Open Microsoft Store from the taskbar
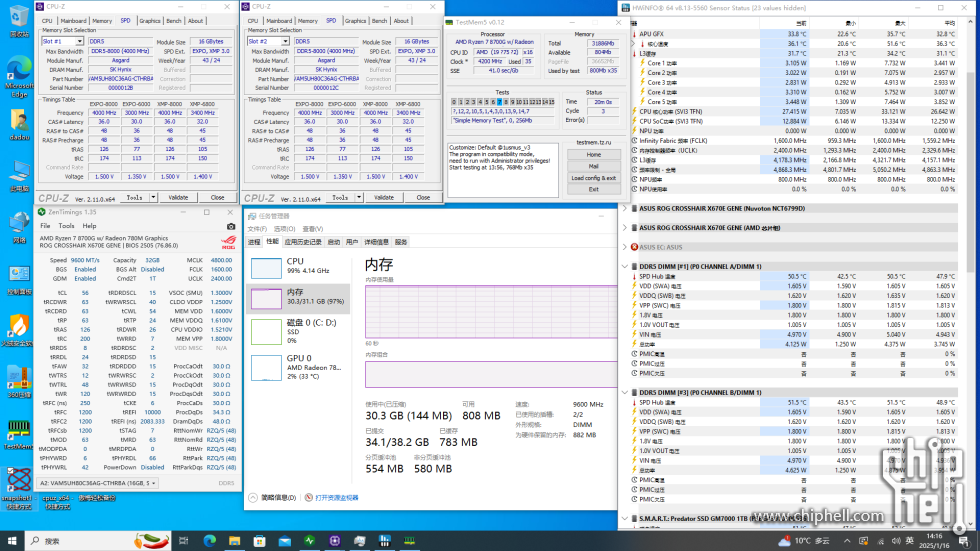This screenshot has width=980, height=551. click(x=259, y=541)
